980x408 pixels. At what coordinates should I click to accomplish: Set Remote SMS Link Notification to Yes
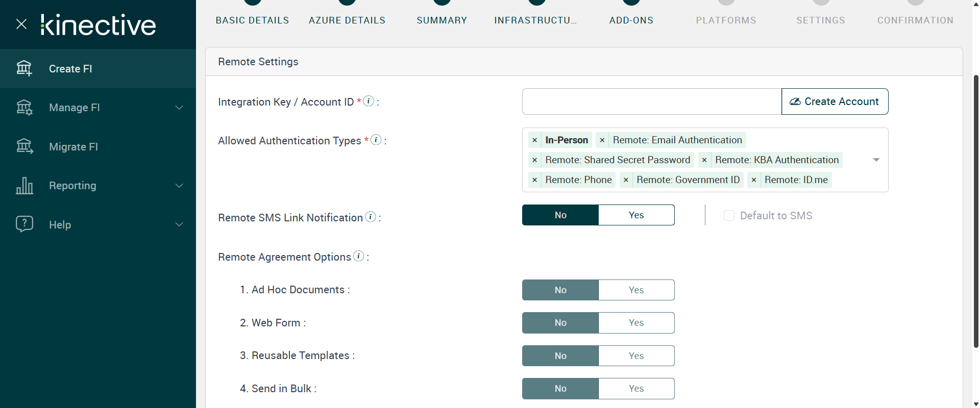click(636, 215)
